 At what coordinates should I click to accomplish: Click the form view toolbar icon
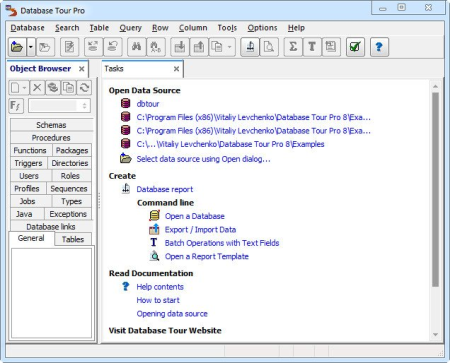[x=331, y=47]
